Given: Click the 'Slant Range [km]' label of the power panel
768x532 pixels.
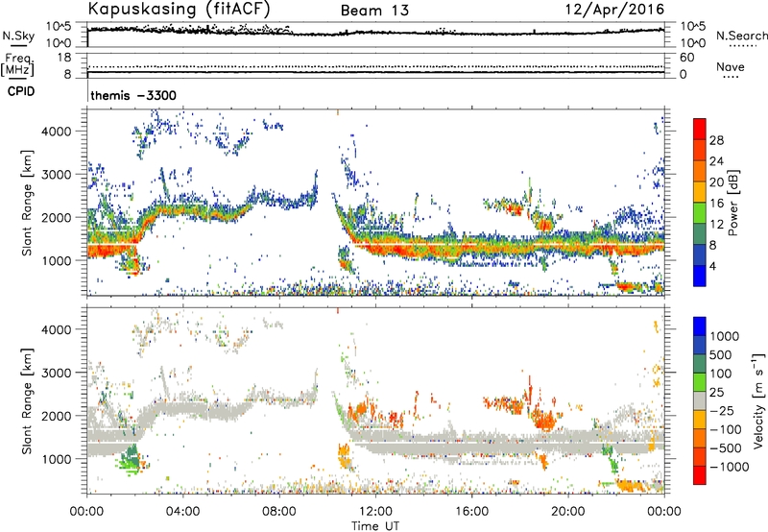Looking at the screenshot, I should click(x=27, y=203).
